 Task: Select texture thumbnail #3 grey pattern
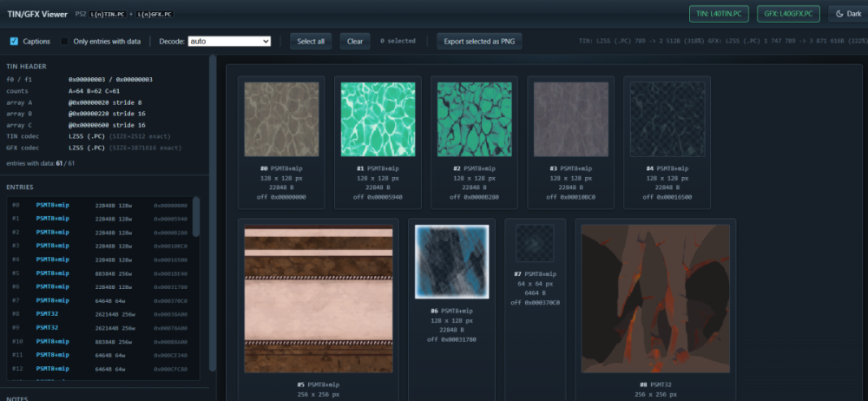click(x=571, y=120)
